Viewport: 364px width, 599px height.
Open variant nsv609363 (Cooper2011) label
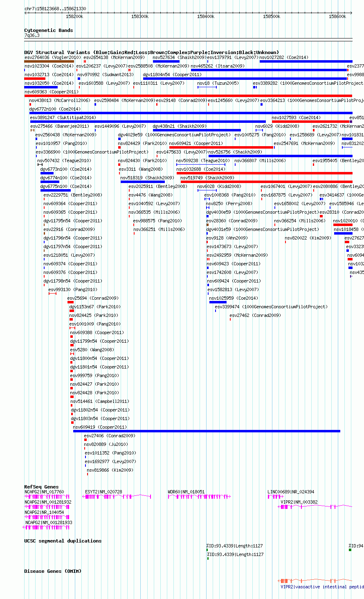click(x=52, y=92)
